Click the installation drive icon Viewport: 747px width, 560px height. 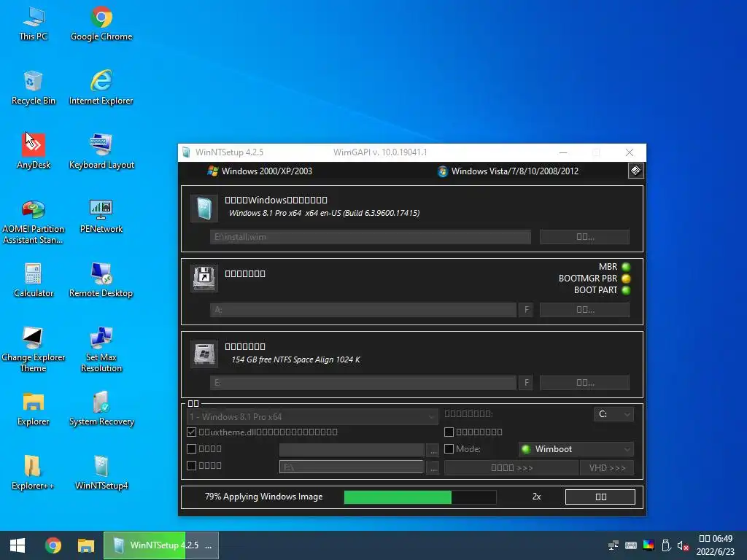coord(204,354)
